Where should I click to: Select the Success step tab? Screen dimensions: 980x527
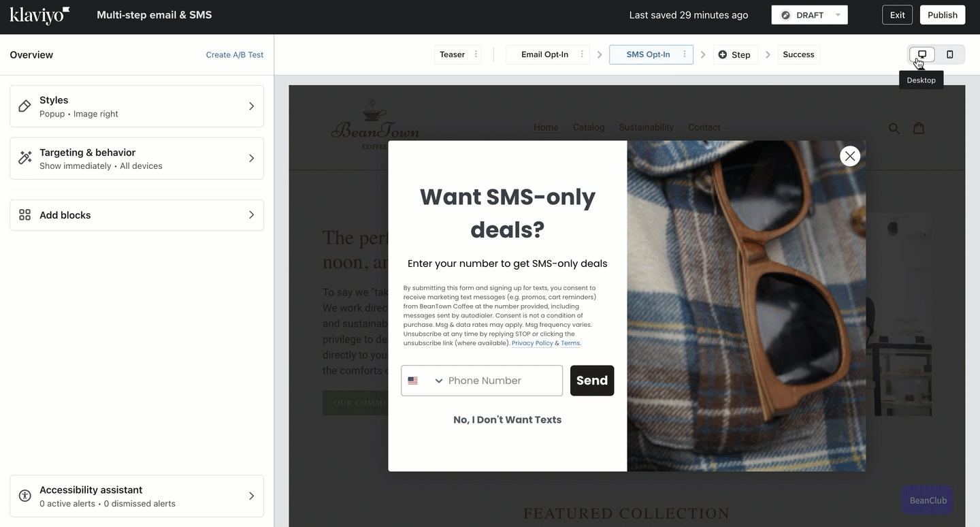pos(798,54)
